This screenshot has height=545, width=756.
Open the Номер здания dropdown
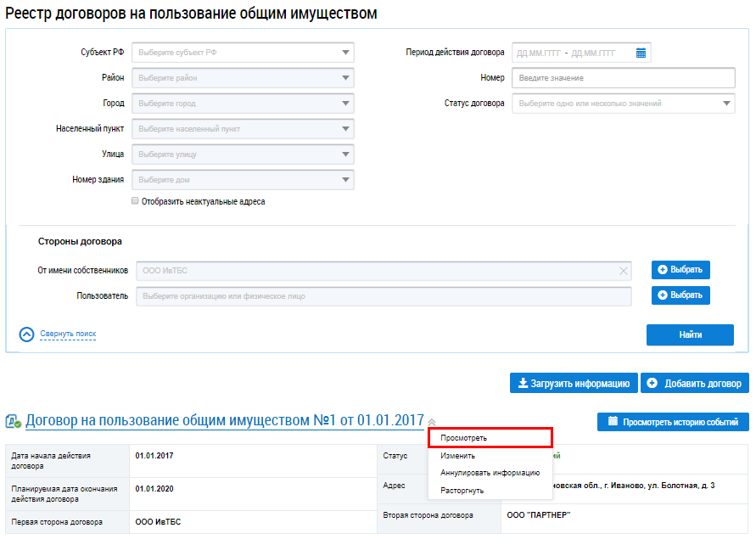click(x=243, y=179)
